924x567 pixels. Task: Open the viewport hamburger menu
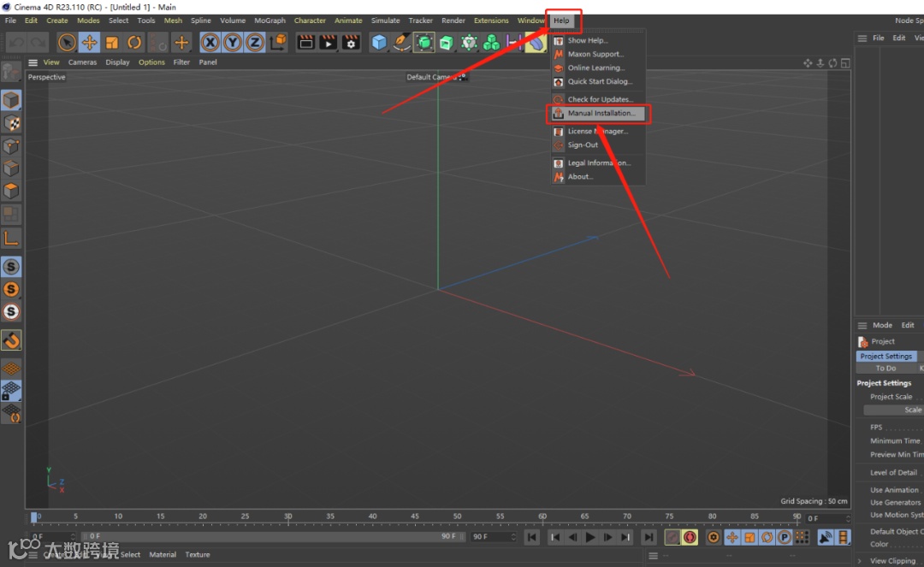click(33, 62)
